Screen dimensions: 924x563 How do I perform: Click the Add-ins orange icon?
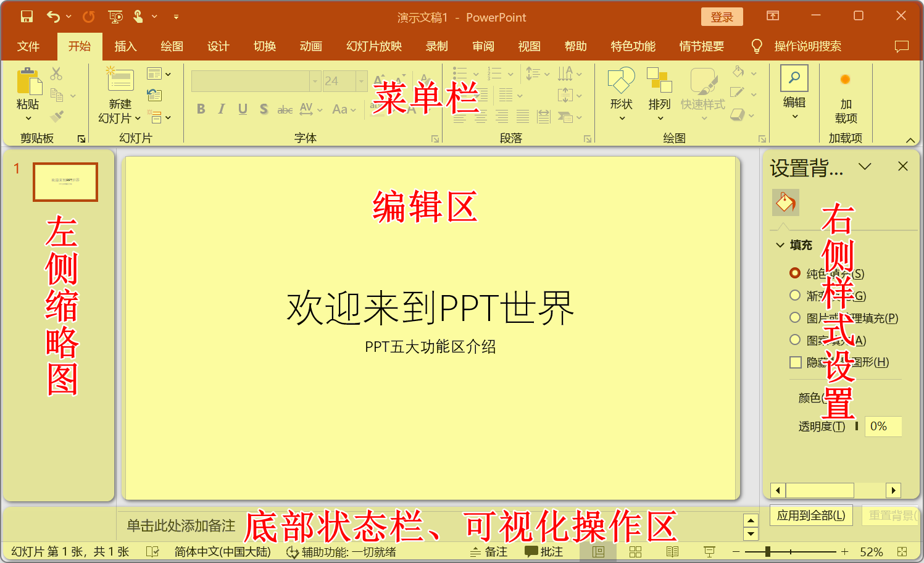click(x=846, y=79)
